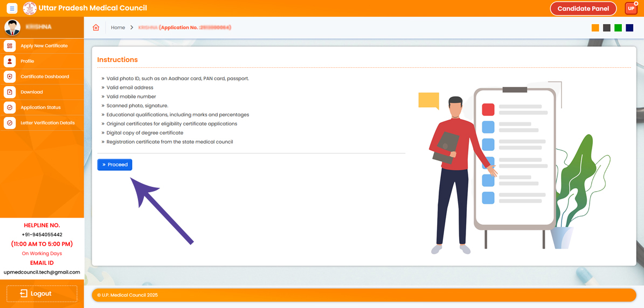Open the Certificate Dashboard menu item
This screenshot has width=644, height=308.
(45, 77)
